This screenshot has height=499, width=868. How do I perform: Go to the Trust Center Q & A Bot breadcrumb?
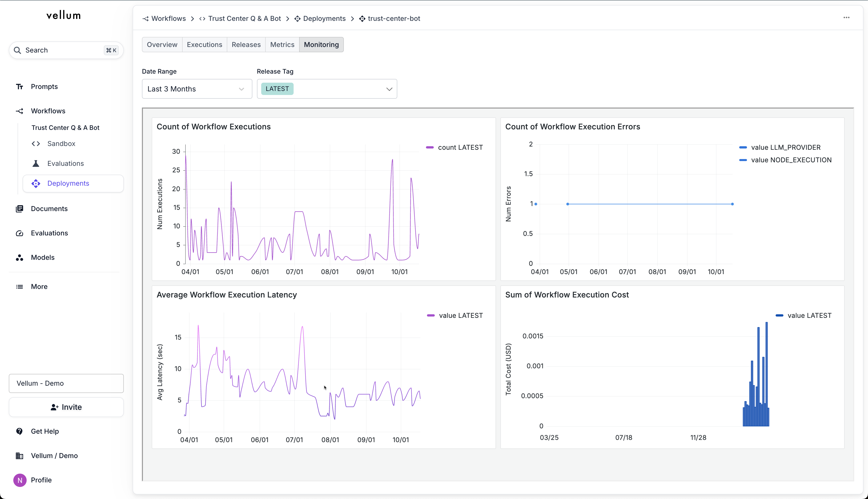[244, 19]
